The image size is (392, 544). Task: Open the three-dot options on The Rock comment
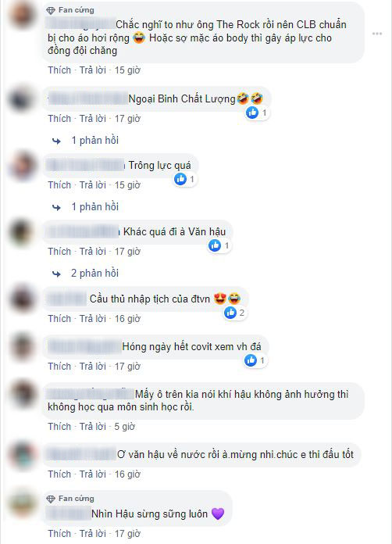pyautogui.click(x=377, y=34)
